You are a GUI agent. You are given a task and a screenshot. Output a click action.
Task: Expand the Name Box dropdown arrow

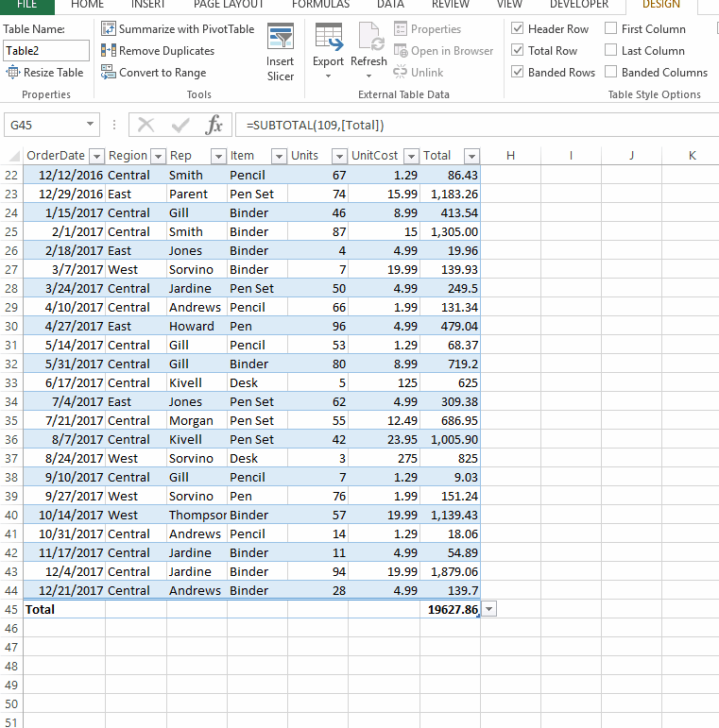pyautogui.click(x=90, y=125)
